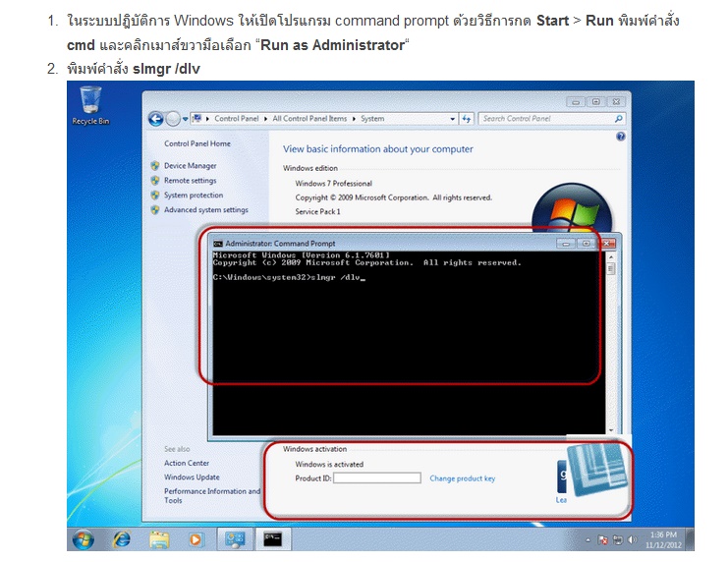Select the Control Panel breadcrumb

237,119
